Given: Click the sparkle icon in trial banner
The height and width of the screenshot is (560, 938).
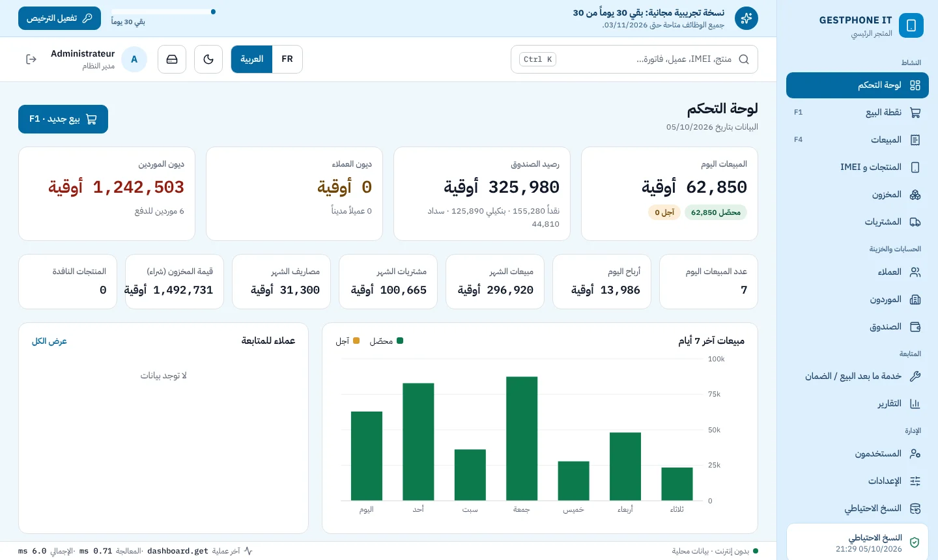Looking at the screenshot, I should pos(746,18).
